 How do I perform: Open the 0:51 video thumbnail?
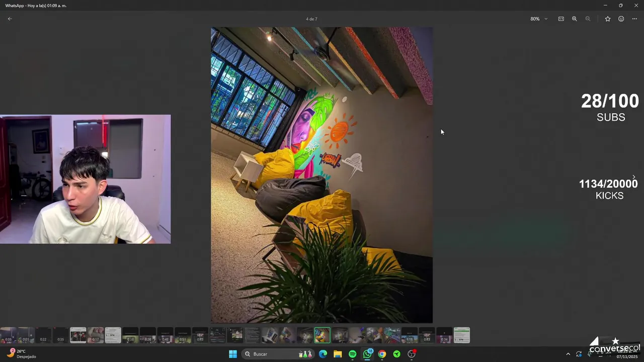pyautogui.click(x=183, y=335)
